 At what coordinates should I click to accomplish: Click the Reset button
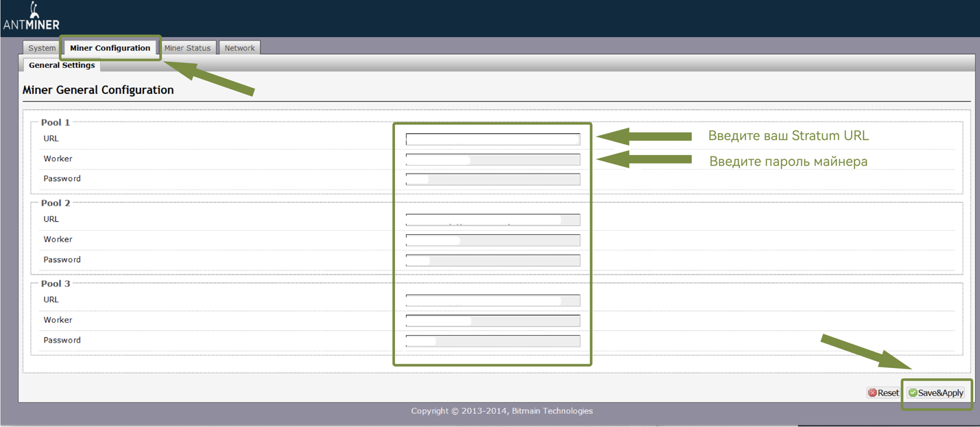[x=883, y=393]
